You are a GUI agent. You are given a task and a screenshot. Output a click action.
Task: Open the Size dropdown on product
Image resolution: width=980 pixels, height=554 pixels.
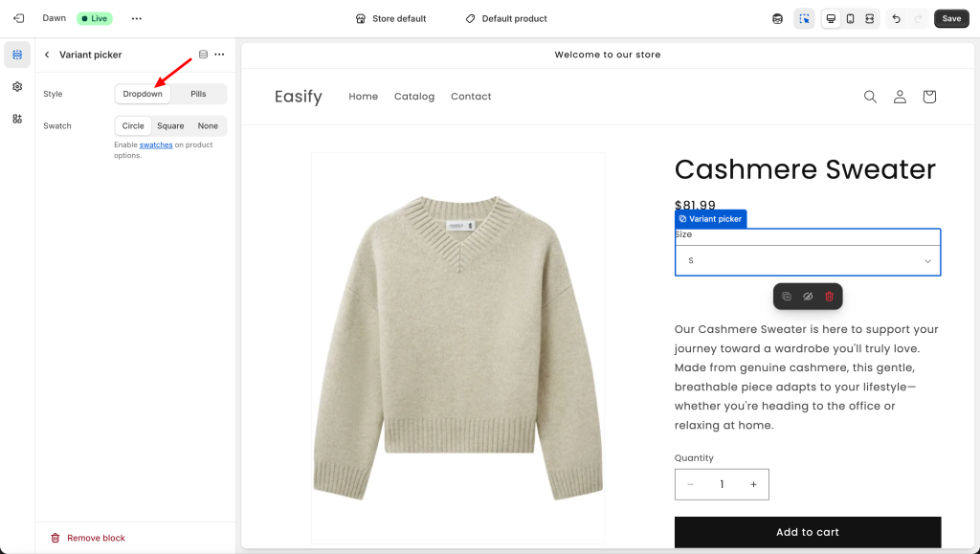(808, 260)
